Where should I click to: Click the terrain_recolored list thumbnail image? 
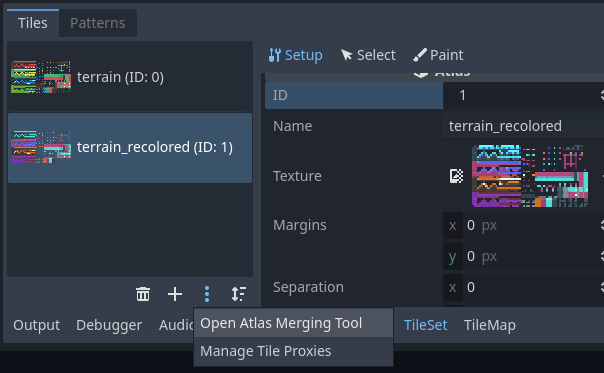tap(41, 147)
